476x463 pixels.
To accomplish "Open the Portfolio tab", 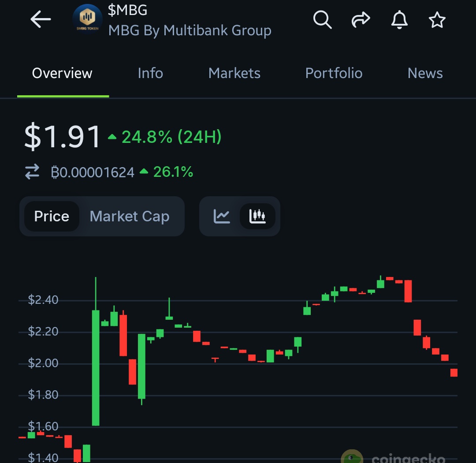I will click(x=334, y=73).
